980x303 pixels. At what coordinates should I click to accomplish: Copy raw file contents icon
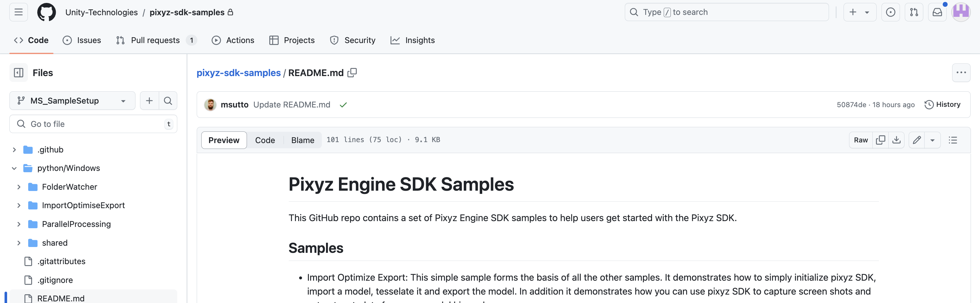coord(880,140)
